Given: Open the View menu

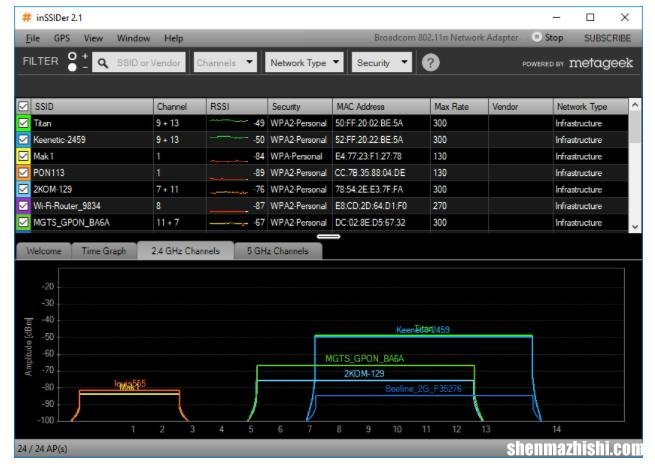Looking at the screenshot, I should click(93, 38).
